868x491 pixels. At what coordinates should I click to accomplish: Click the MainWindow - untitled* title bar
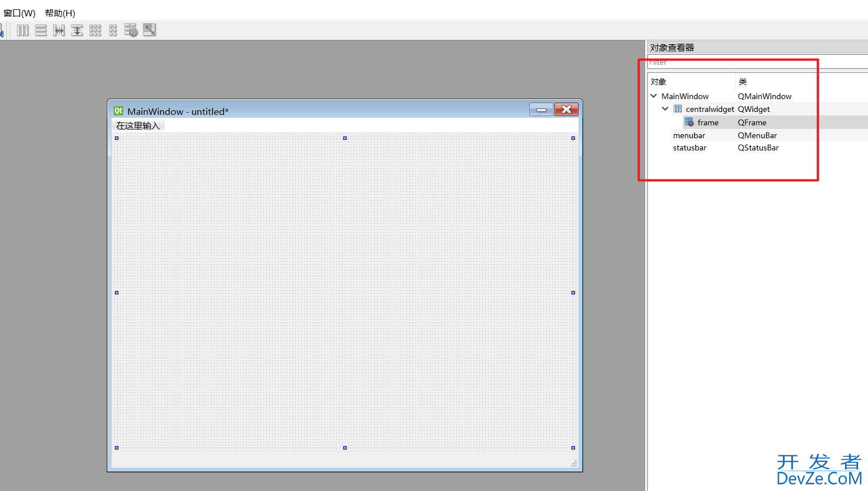344,110
